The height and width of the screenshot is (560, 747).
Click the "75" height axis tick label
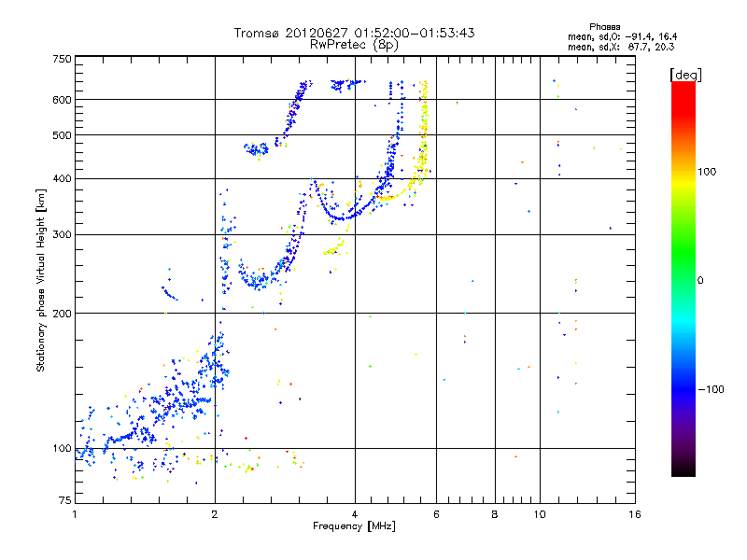tap(65, 500)
